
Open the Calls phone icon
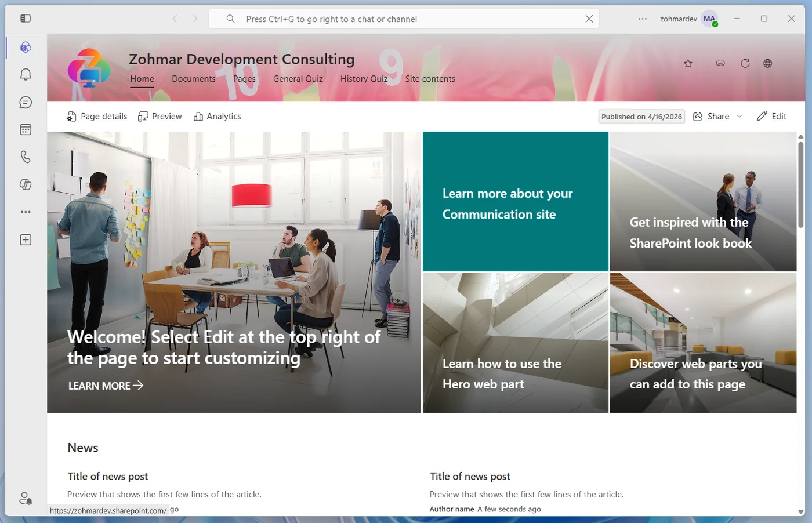[x=26, y=157]
